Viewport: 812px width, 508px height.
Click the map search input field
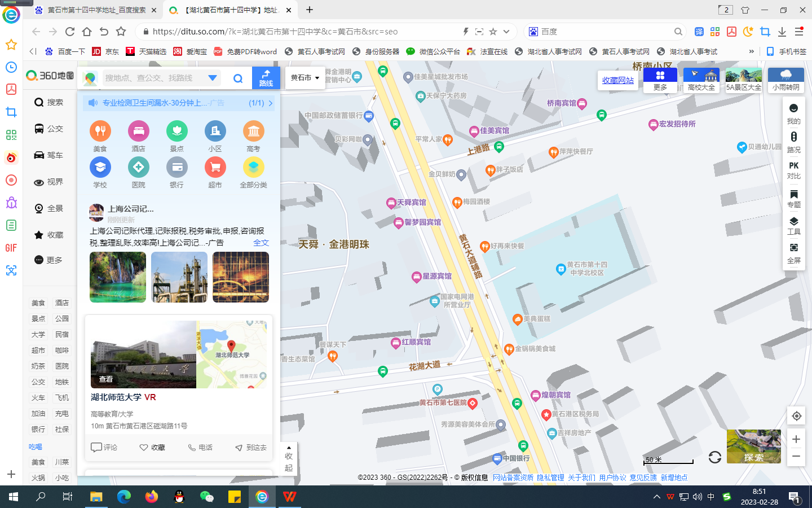[152, 78]
